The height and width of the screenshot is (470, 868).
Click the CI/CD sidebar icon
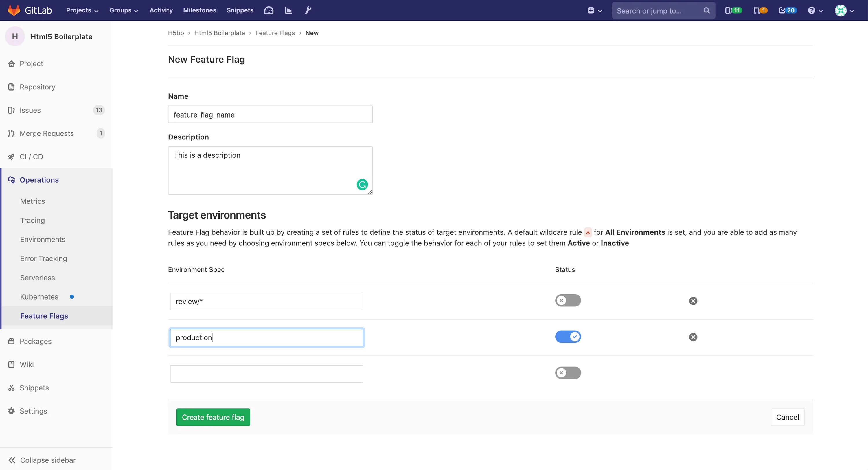tap(12, 156)
